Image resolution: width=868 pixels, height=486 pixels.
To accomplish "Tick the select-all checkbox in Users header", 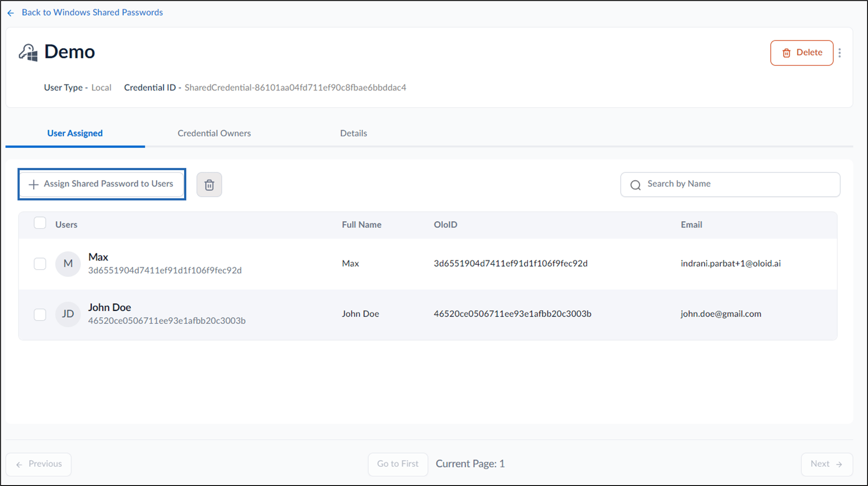I will coord(40,223).
